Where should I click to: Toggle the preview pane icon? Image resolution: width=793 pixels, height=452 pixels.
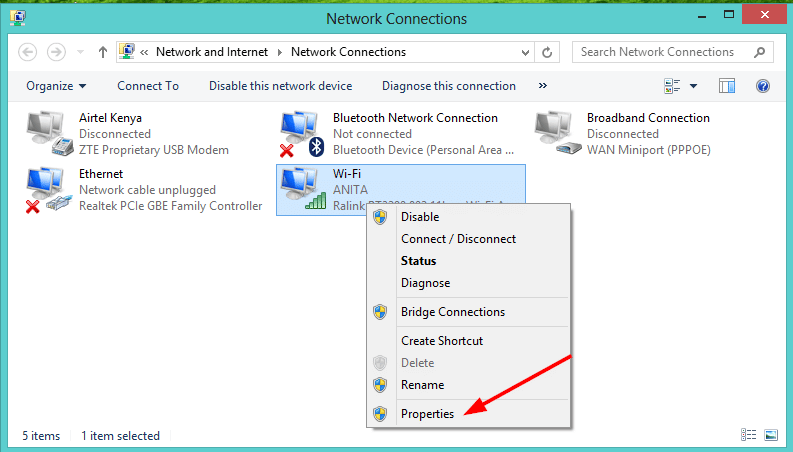pos(727,86)
